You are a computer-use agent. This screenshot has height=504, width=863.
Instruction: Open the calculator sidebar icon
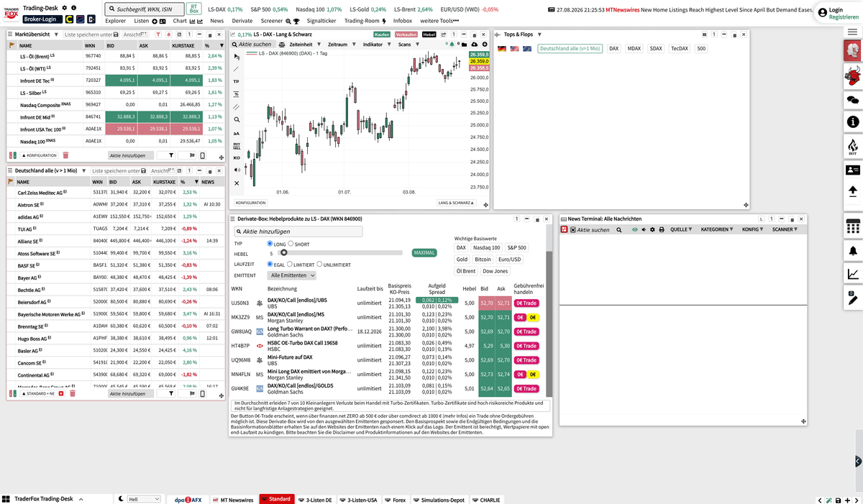point(853,226)
